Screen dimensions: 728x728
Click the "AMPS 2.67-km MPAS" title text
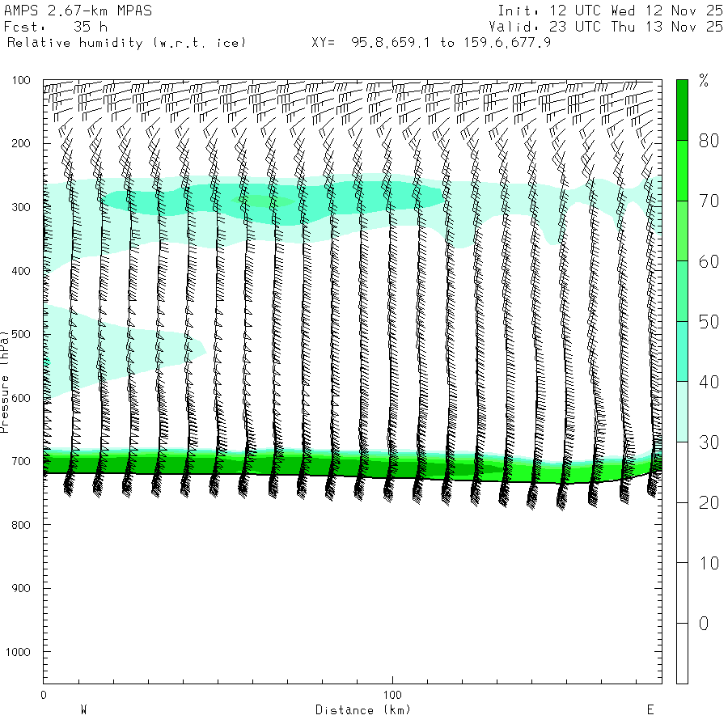pos(77,11)
